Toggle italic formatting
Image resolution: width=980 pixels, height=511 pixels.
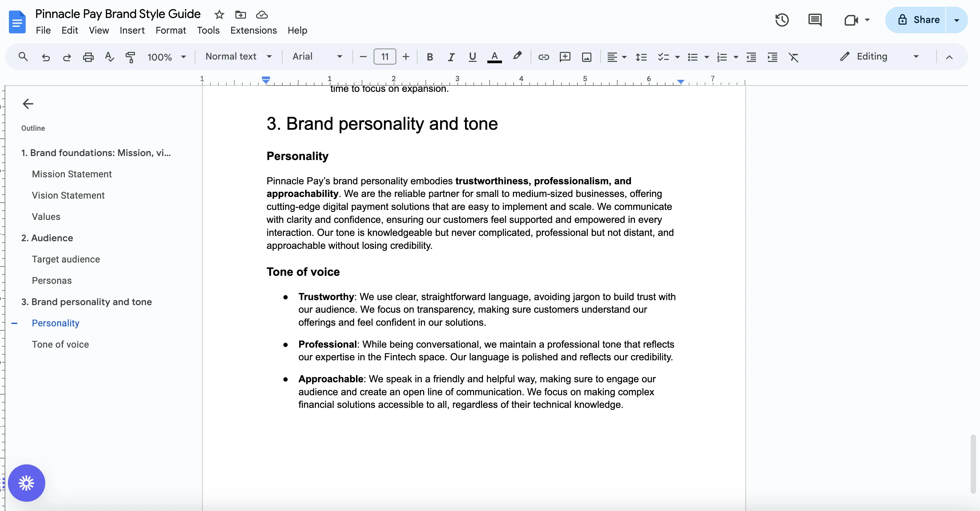(451, 57)
